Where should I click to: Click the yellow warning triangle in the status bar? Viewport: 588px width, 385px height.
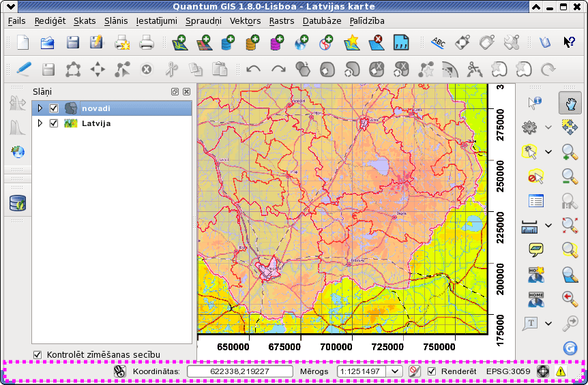tap(561, 371)
